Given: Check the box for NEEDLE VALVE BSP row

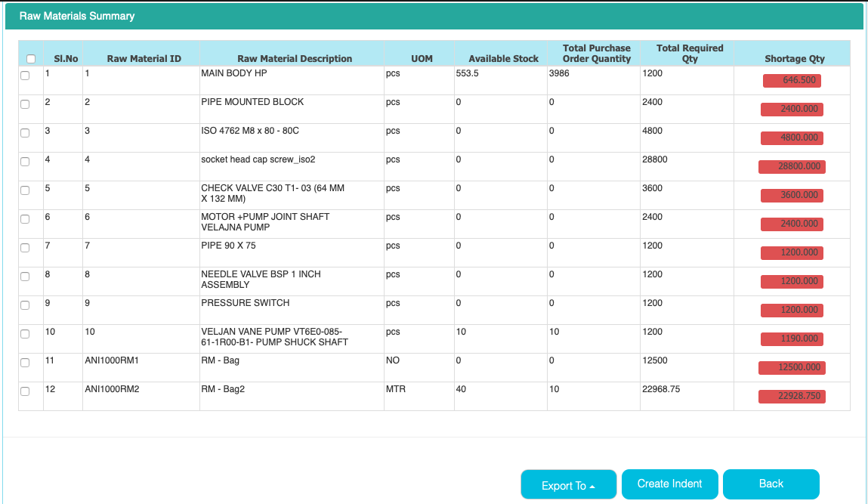Looking at the screenshot, I should (25, 277).
